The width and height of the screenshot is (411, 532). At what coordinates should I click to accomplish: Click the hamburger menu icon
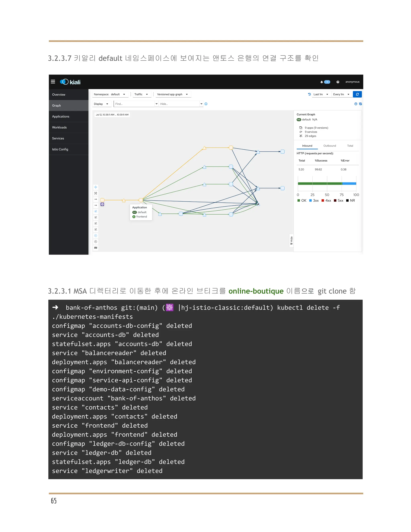[53, 82]
